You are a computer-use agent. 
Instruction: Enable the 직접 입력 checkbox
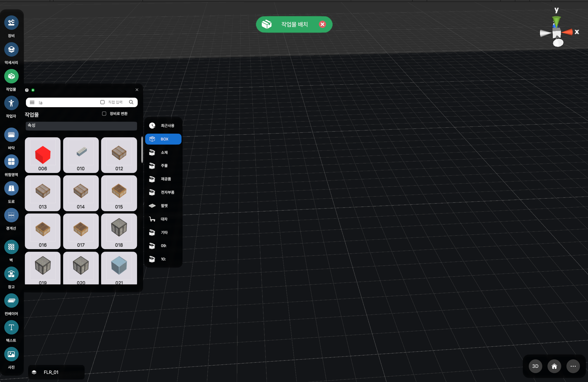pos(102,102)
